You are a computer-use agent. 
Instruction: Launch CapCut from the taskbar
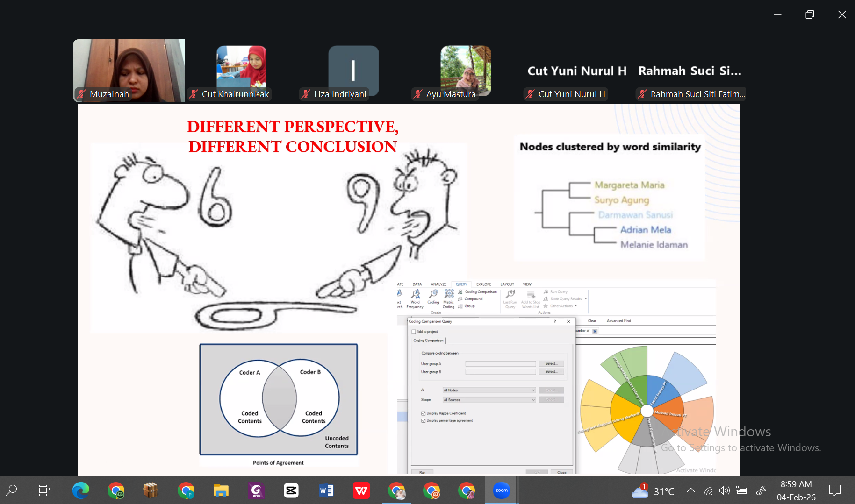291,490
